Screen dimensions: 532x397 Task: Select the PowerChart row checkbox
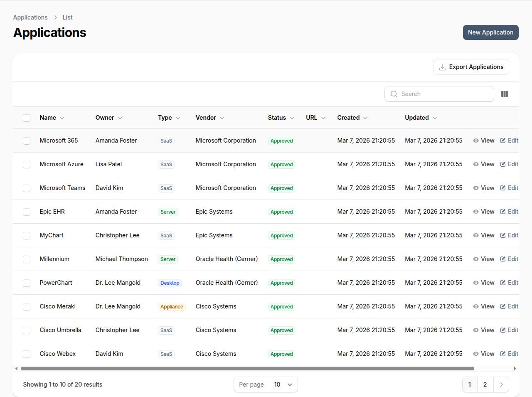click(27, 283)
